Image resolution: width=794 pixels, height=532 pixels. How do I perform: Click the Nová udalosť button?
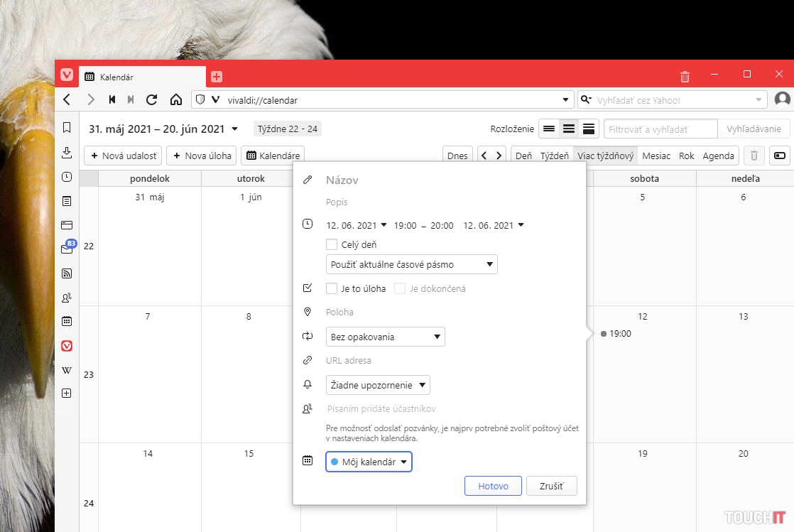pyautogui.click(x=124, y=156)
